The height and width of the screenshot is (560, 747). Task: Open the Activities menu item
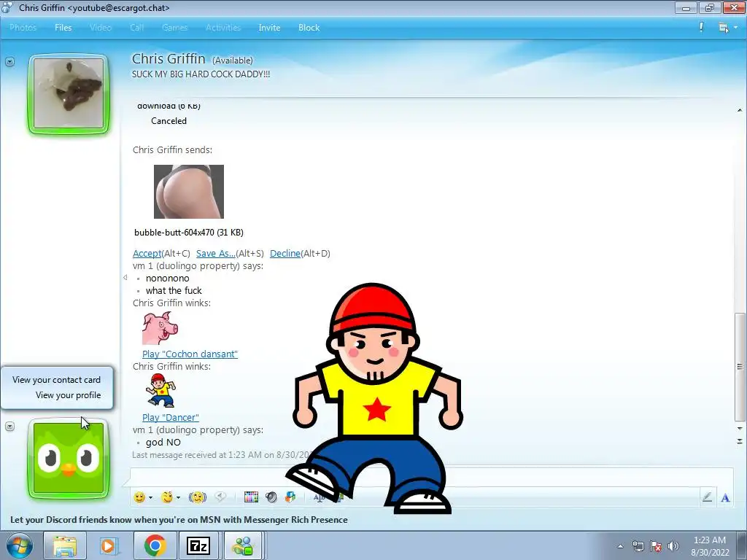(x=223, y=28)
